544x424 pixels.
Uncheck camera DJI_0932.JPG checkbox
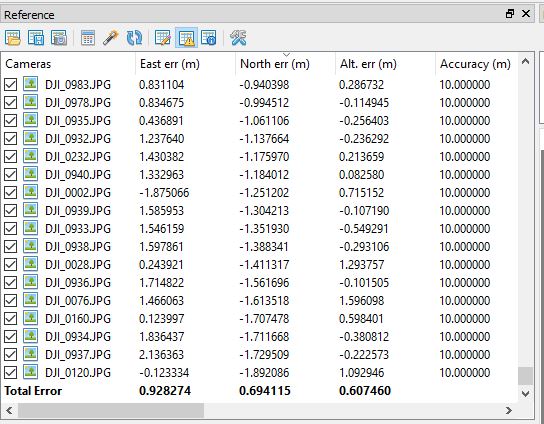(x=11, y=138)
